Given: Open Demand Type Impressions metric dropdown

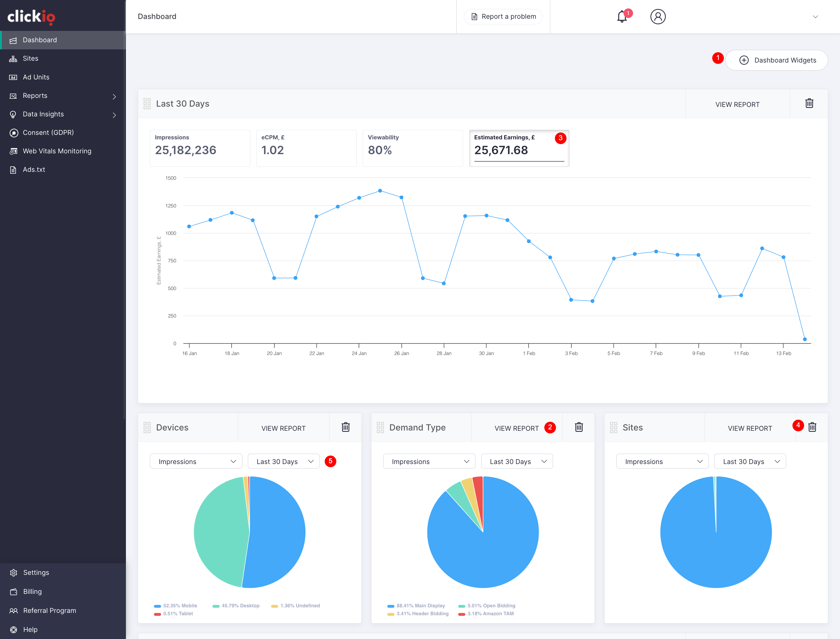Looking at the screenshot, I should 429,461.
